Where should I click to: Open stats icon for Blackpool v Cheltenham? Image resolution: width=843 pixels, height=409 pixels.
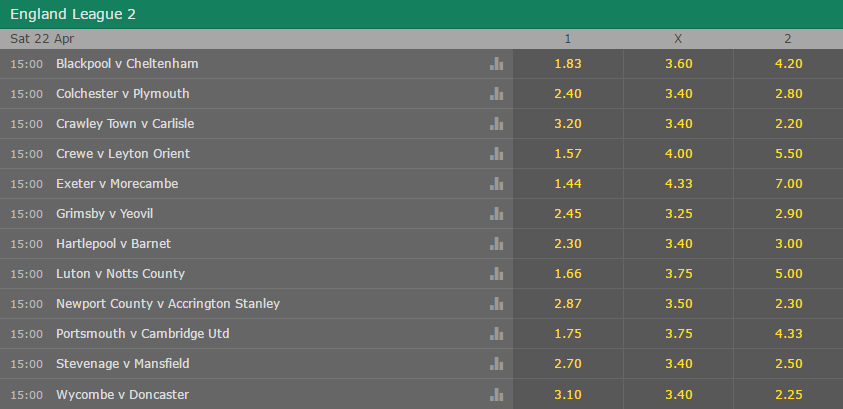click(x=496, y=64)
